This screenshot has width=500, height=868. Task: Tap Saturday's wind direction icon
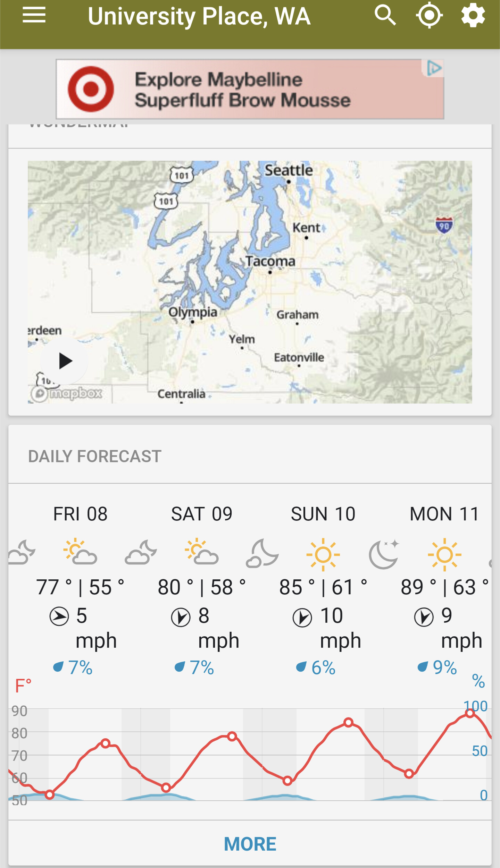point(181,618)
